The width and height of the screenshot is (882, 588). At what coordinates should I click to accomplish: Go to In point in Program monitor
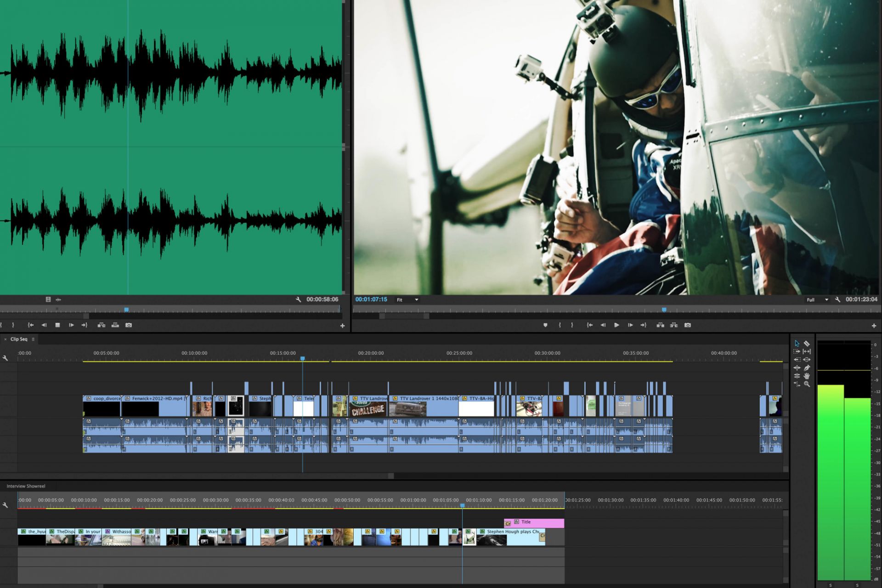point(589,325)
